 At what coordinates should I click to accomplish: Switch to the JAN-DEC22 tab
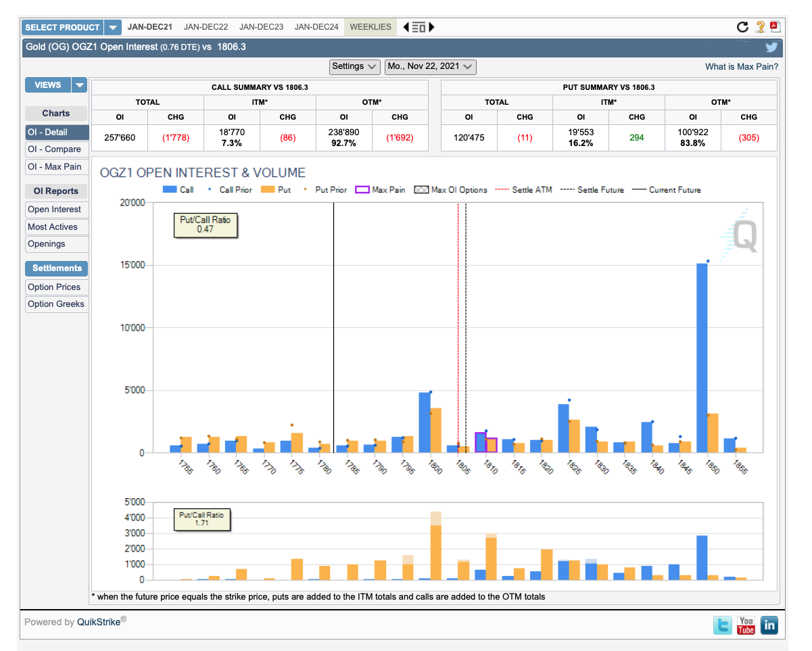[x=206, y=27]
